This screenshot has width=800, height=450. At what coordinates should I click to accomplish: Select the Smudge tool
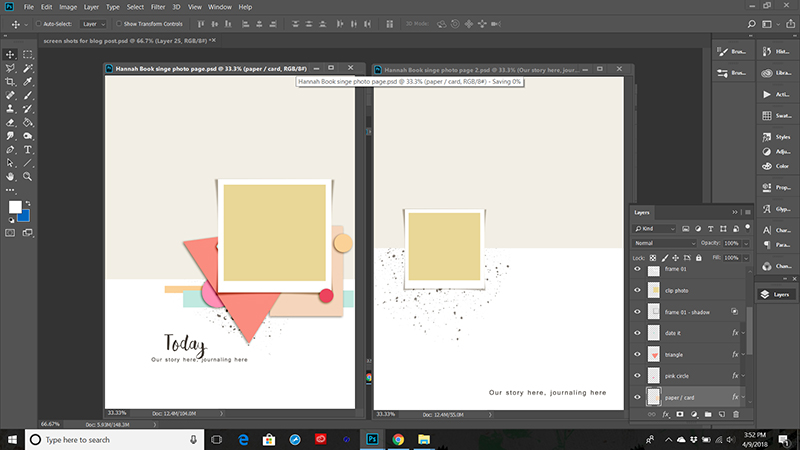(x=10, y=136)
